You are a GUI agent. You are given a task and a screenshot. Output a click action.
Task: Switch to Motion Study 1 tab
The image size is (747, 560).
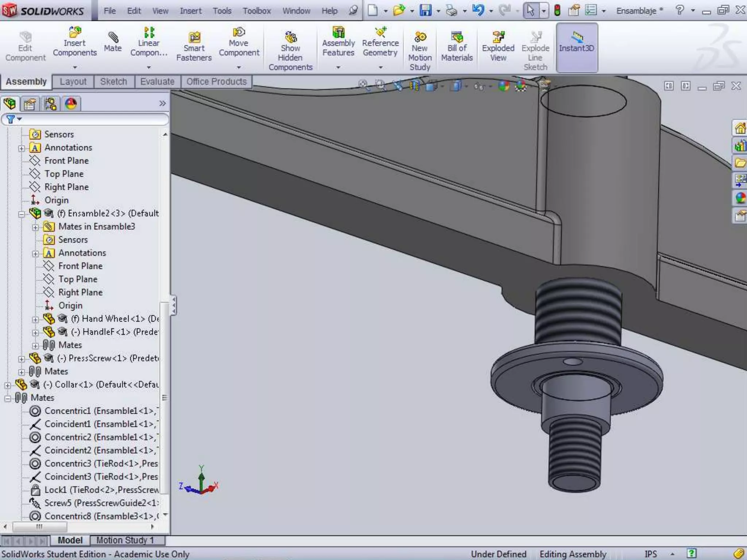coord(125,540)
